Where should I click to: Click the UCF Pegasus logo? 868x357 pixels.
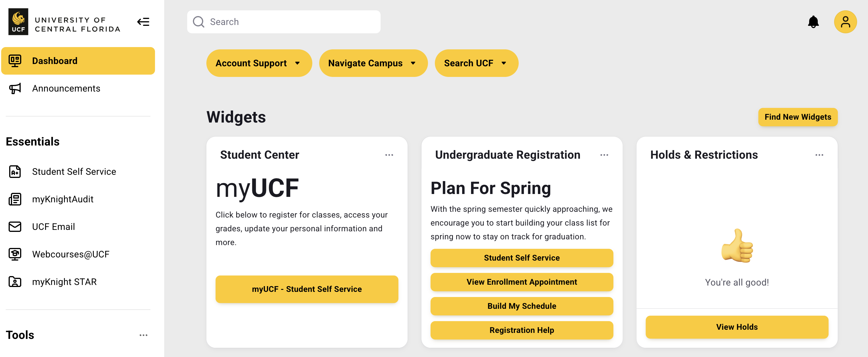pos(18,22)
